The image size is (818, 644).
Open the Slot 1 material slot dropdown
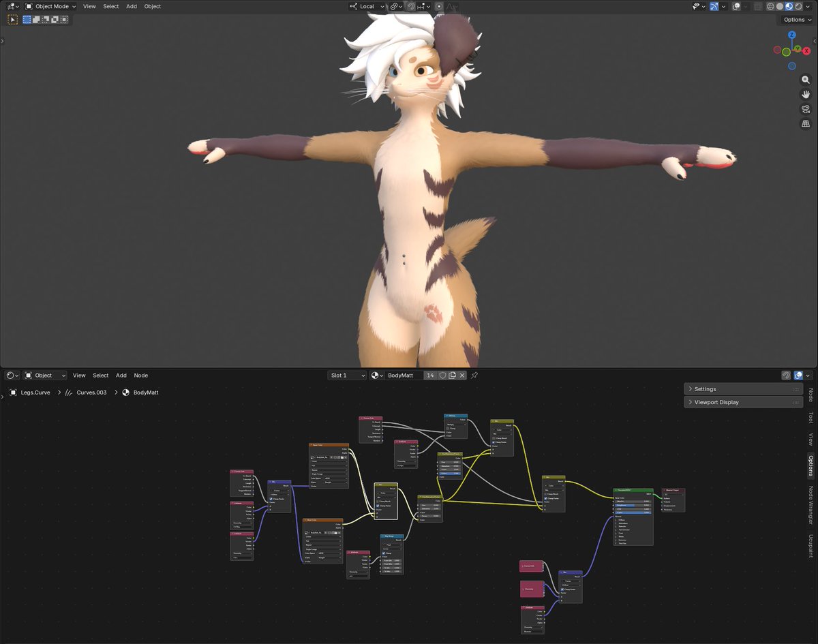point(347,375)
